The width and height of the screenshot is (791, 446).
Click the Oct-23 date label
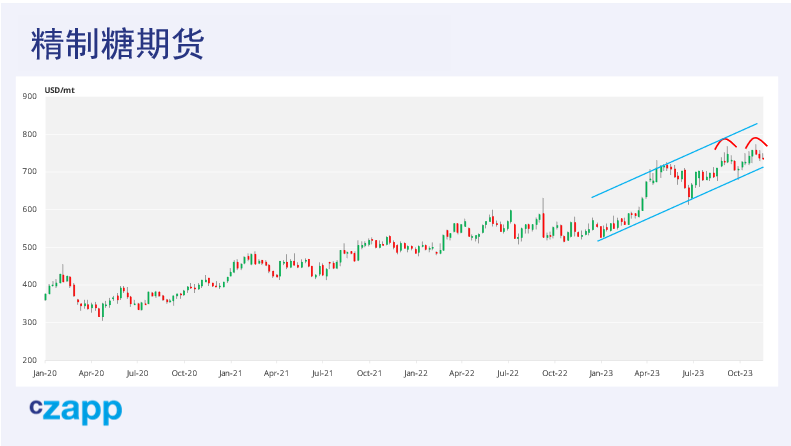click(x=739, y=373)
